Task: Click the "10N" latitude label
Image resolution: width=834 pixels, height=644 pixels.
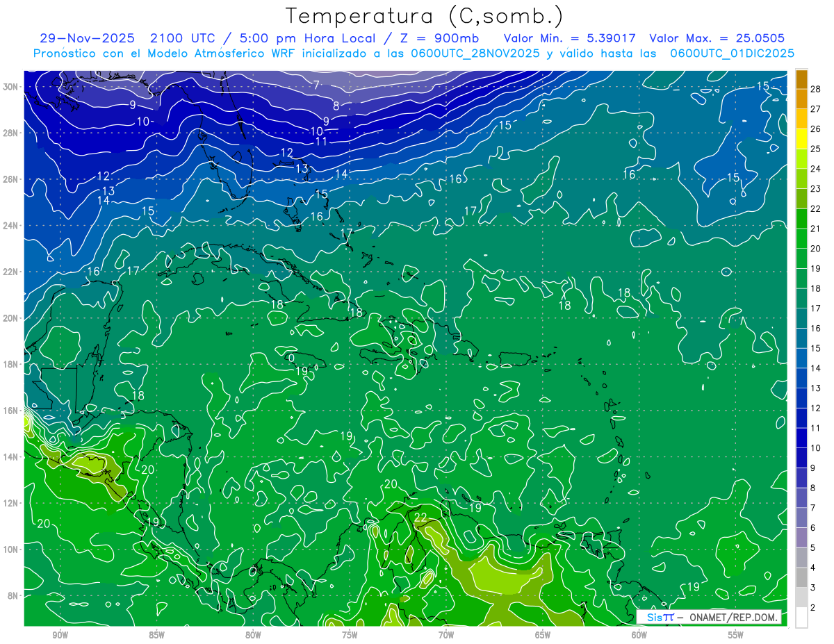Action: point(12,550)
